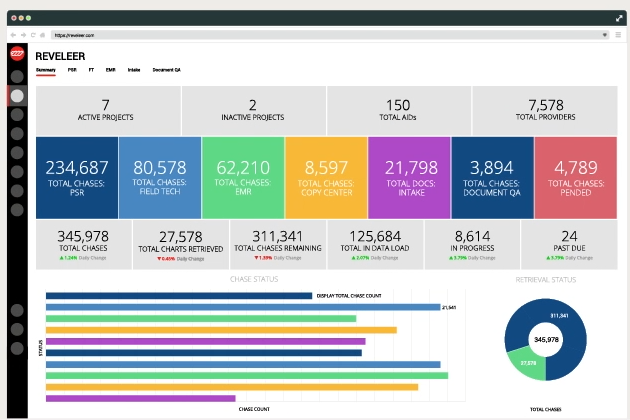The image size is (630, 420).
Task: Click the 125,684 Total In Data Load stat
Action: point(375,245)
